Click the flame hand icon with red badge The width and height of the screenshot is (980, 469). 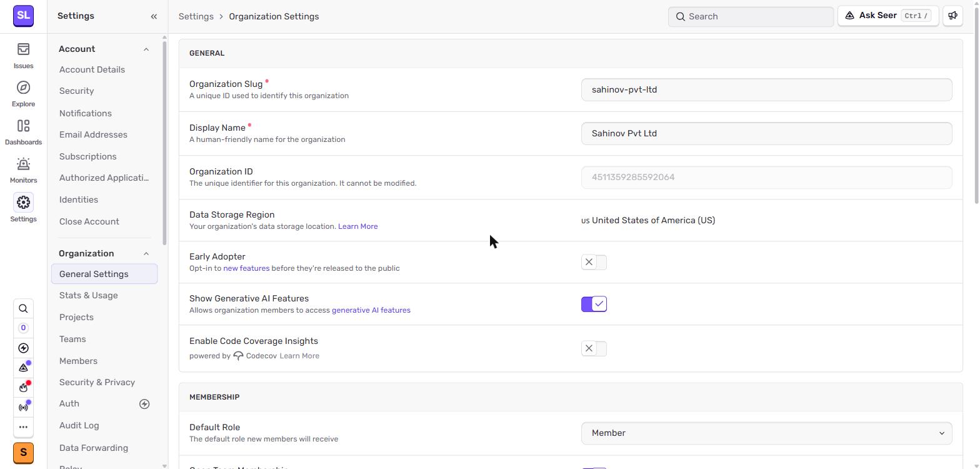(x=23, y=388)
